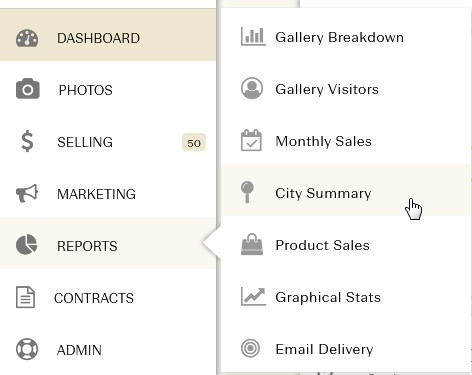Open the City Summary report

click(x=346, y=190)
